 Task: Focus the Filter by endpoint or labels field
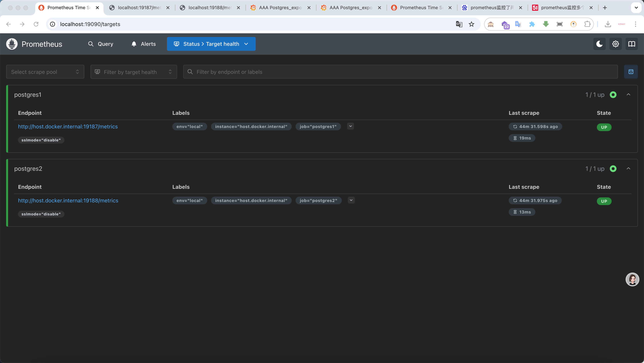[401, 72]
